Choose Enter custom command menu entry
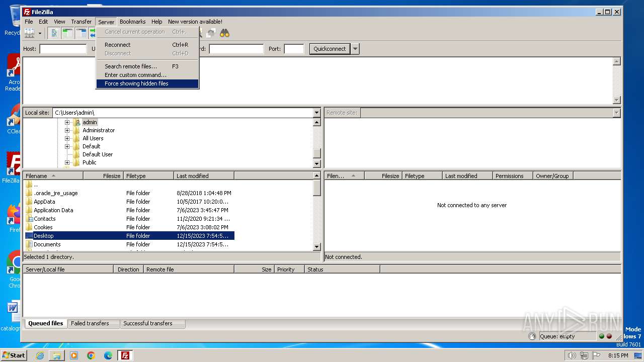 point(147,75)
